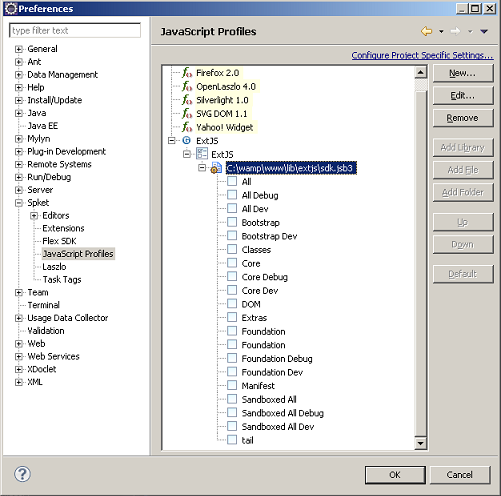Expand the Ant preferences node
This screenshot has width=501, height=496.
(19, 62)
